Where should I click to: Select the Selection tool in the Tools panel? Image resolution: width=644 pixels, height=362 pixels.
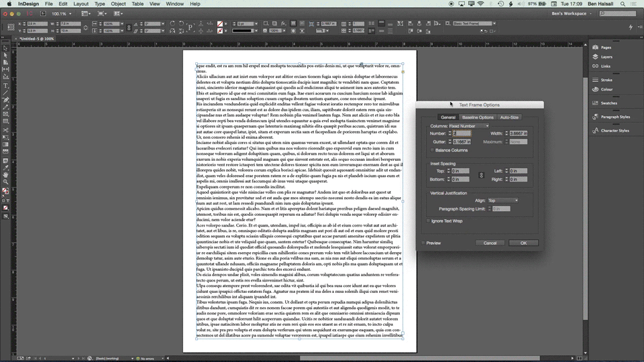(5, 48)
